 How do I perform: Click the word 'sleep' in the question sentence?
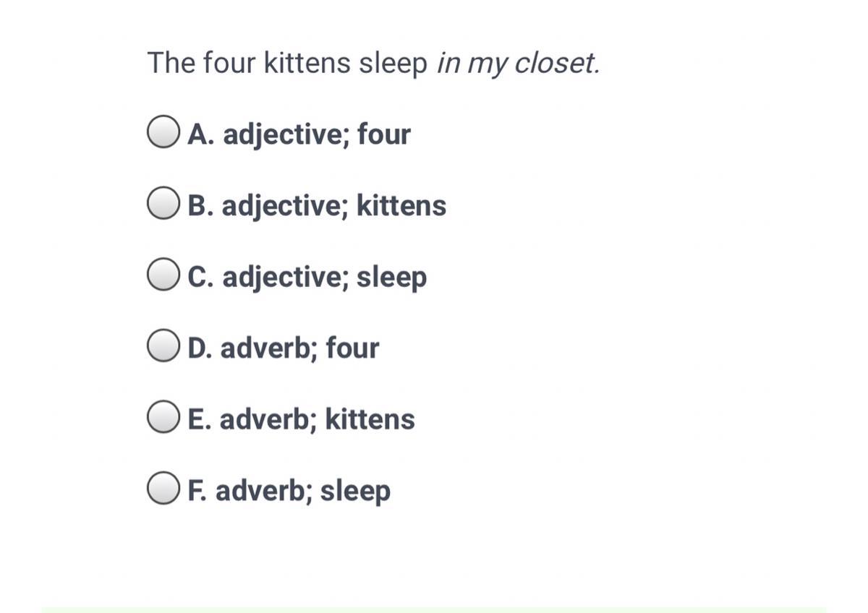point(393,64)
